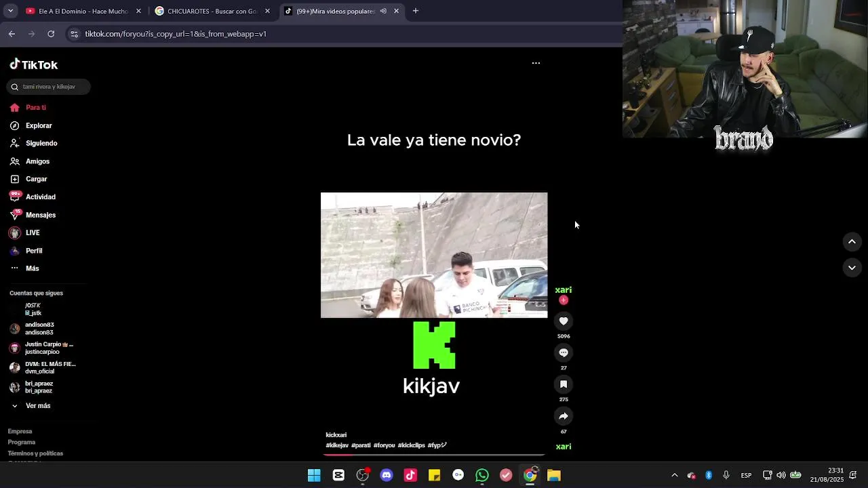Click the TikTok logo
Viewport: 868px width, 488px height.
[34, 64]
